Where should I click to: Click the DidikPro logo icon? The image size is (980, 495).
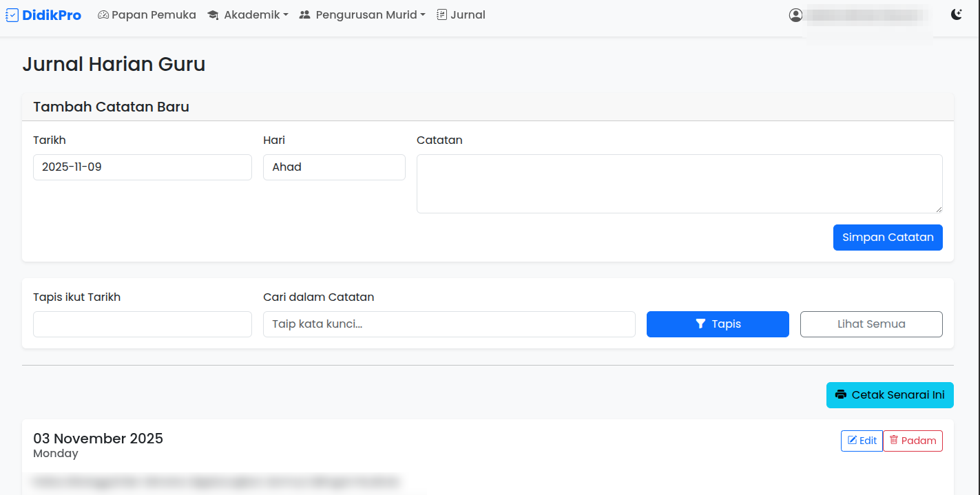point(12,15)
